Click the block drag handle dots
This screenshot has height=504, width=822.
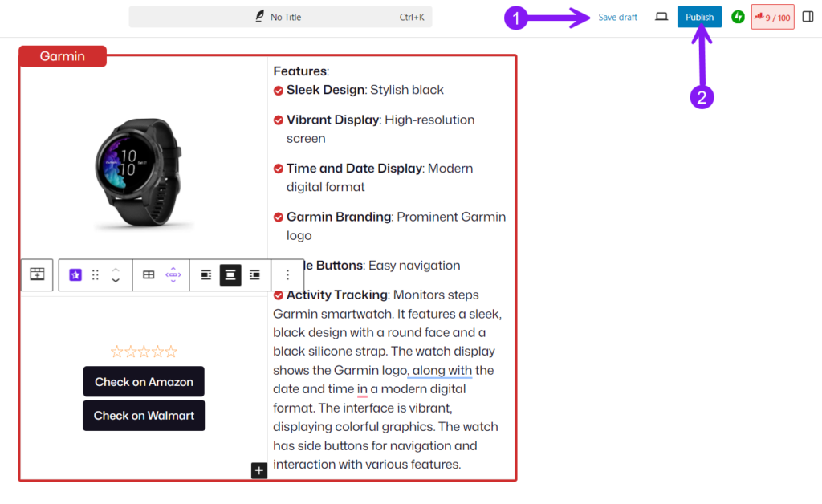(96, 275)
